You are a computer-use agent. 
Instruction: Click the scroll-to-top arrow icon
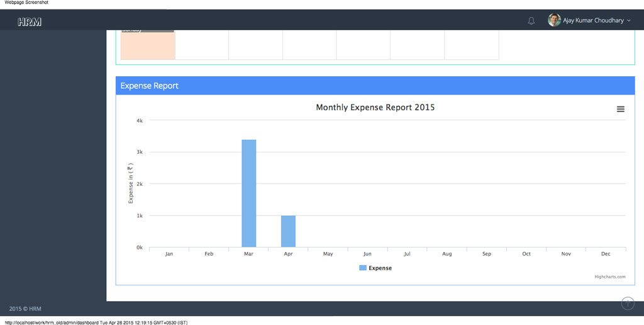pos(628,304)
